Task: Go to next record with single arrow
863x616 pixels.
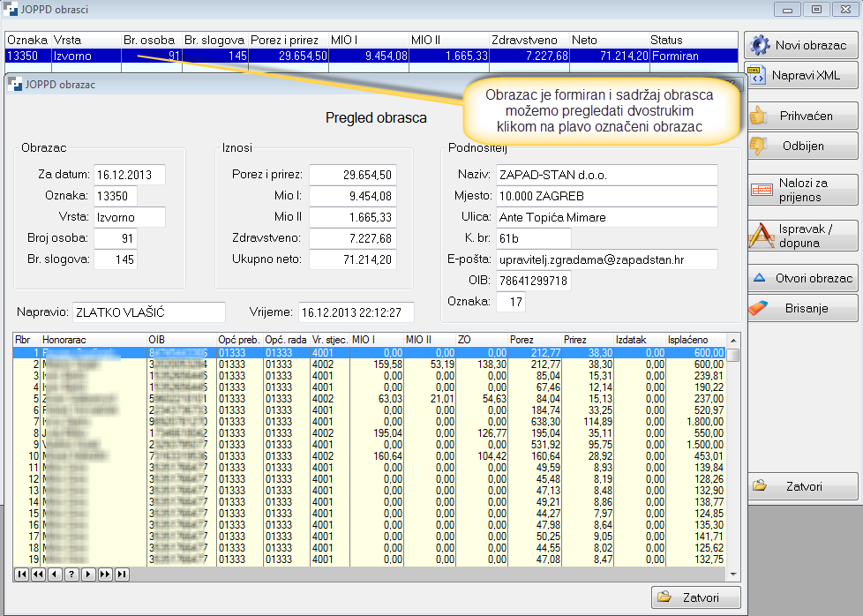Action: [x=88, y=575]
